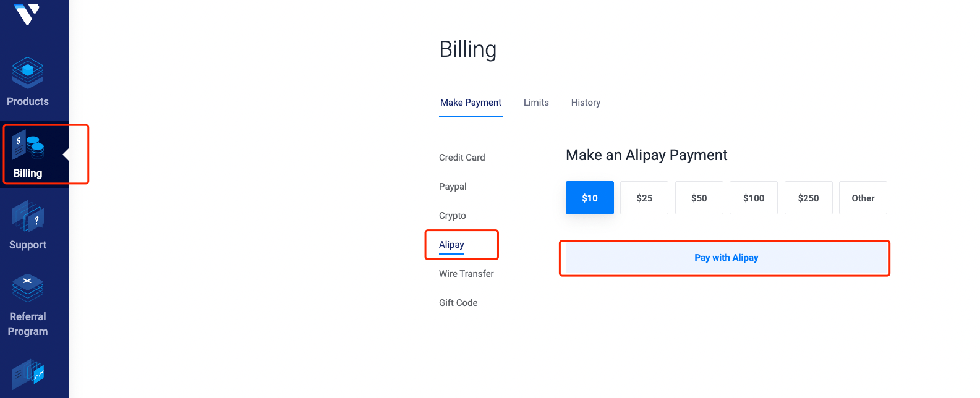Click the chart icon at the sidebar bottom
The height and width of the screenshot is (398, 980).
pos(28,375)
